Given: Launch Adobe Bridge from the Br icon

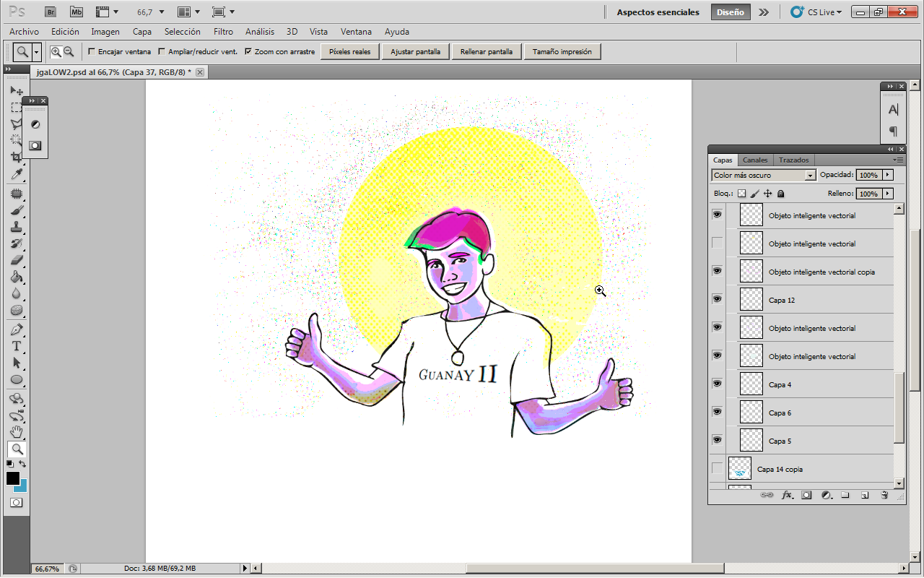Looking at the screenshot, I should 50,12.
